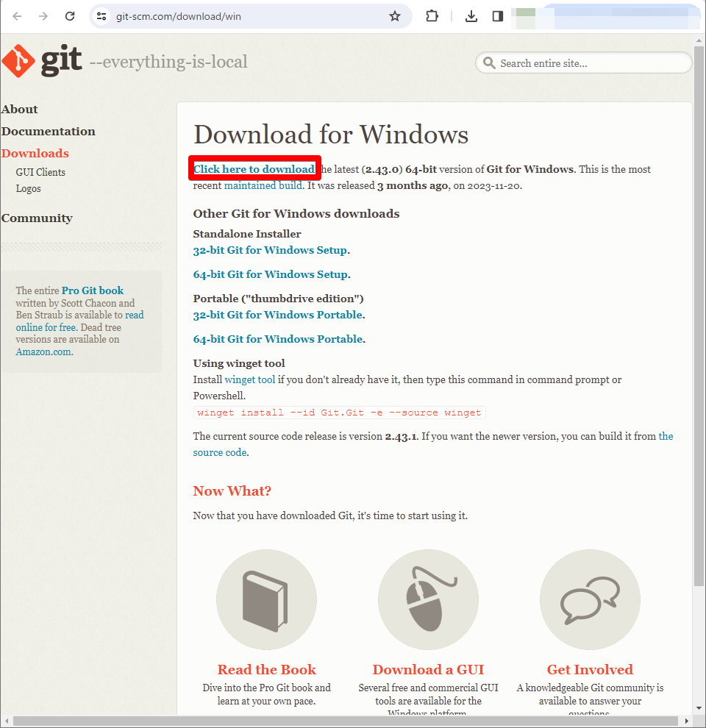The width and height of the screenshot is (706, 728).
Task: Bookmark this page with star icon
Action: click(x=395, y=16)
